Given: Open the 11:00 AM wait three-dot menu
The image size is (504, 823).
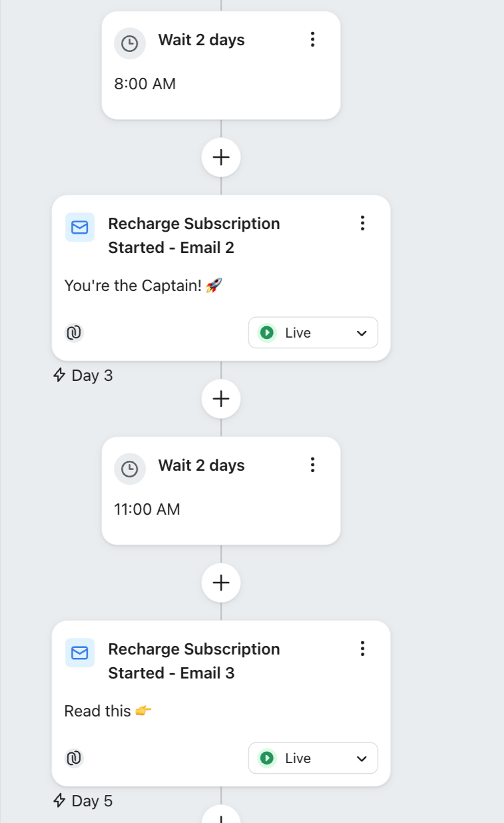Looking at the screenshot, I should coord(312,465).
